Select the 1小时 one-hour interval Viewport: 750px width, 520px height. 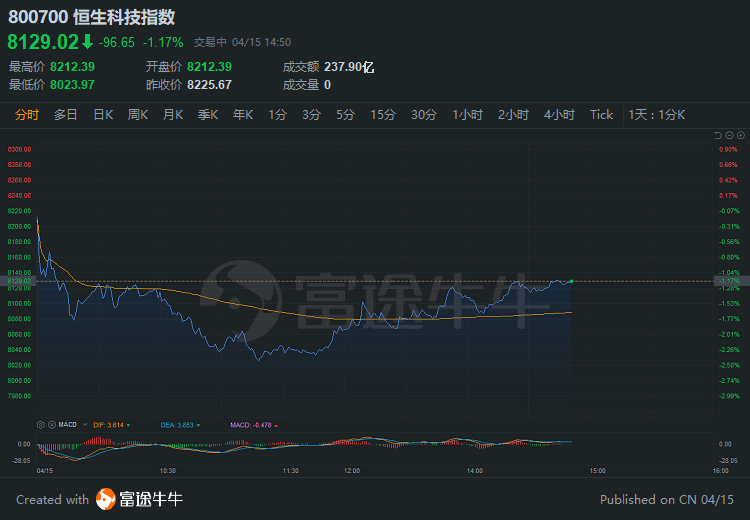(x=467, y=115)
